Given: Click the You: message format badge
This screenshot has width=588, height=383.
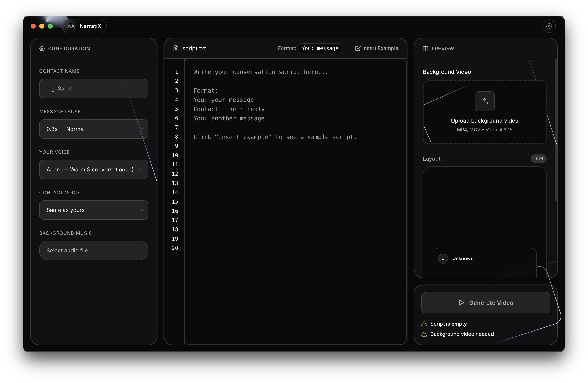Looking at the screenshot, I should point(320,48).
